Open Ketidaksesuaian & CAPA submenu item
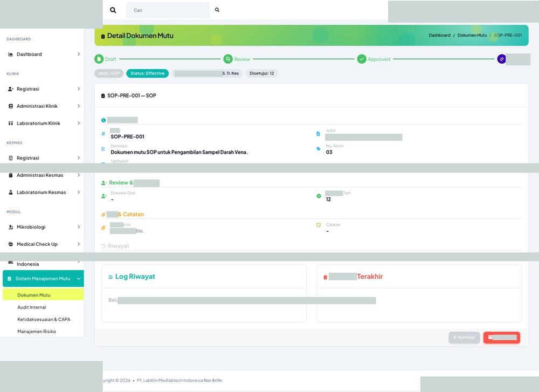Image resolution: width=539 pixels, height=392 pixels. pos(44,319)
